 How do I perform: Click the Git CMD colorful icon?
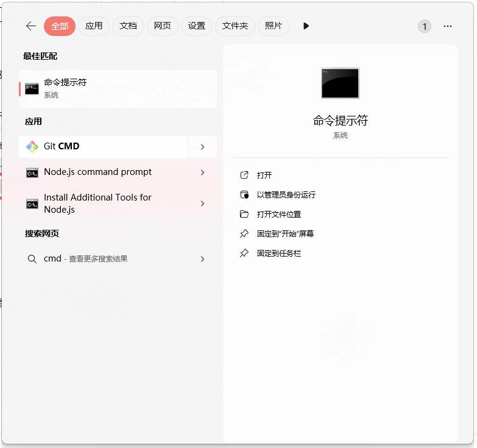tap(32, 147)
